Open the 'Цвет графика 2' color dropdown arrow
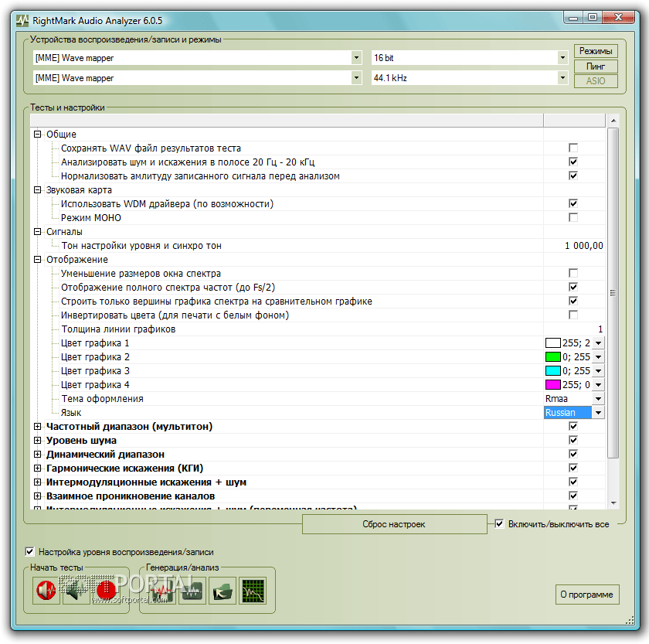The image size is (649, 644). 598,357
